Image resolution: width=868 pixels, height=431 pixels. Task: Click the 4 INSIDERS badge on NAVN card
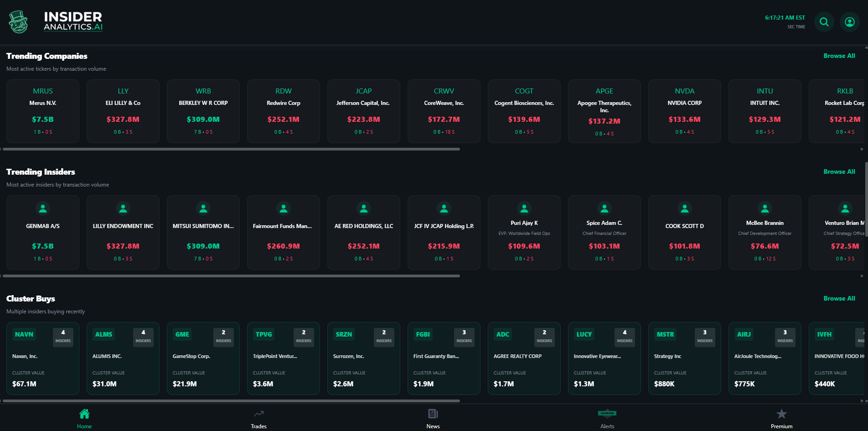click(63, 337)
